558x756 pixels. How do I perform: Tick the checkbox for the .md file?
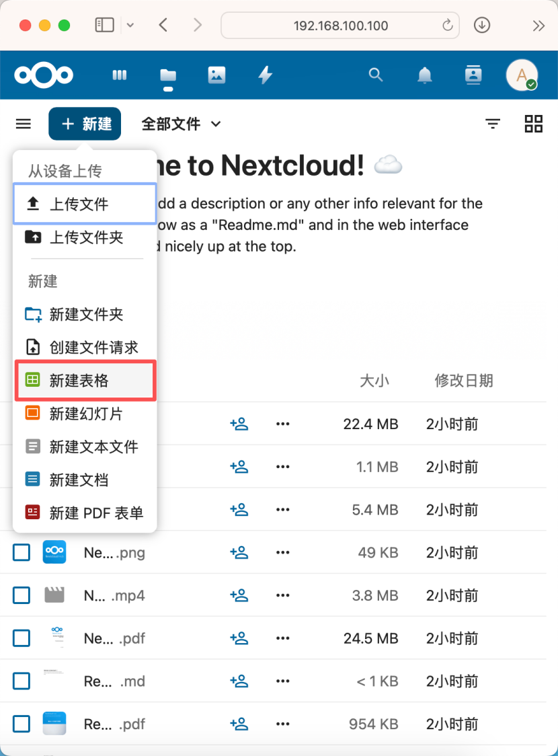click(22, 681)
